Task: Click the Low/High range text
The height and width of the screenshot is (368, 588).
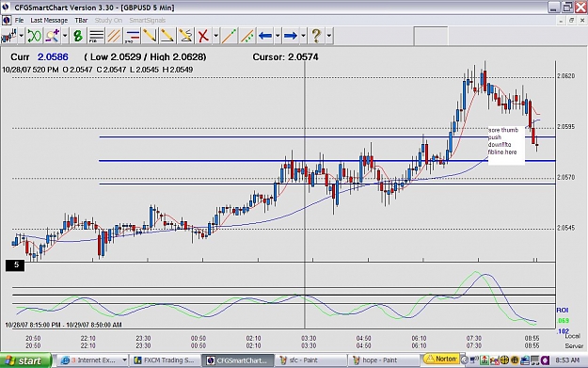Action: 145,57
